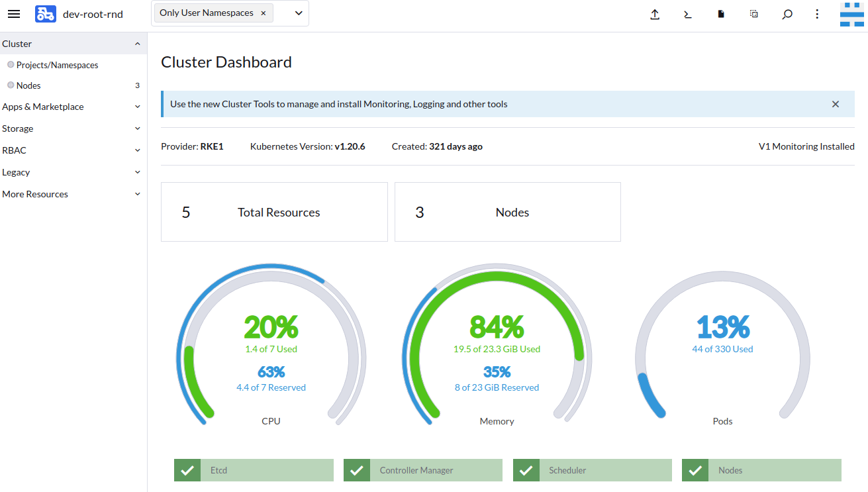Click Kubernetes Version v1.20.6 text
This screenshot has height=492, width=868.
pos(308,146)
